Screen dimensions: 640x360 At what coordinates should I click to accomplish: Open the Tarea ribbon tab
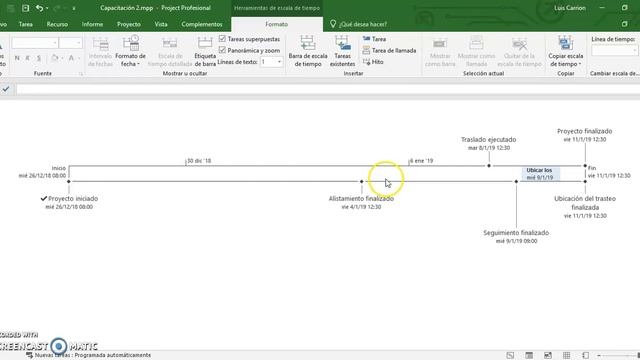pos(25,24)
